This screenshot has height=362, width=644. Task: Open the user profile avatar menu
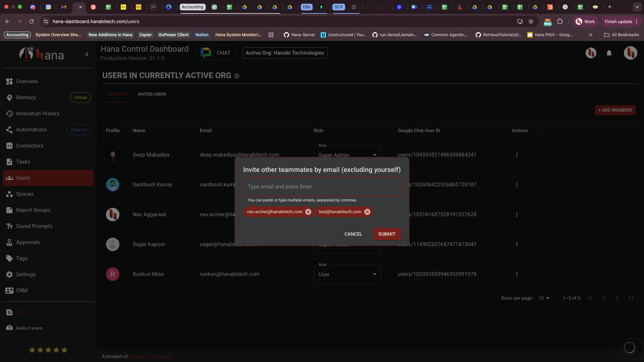click(x=630, y=53)
